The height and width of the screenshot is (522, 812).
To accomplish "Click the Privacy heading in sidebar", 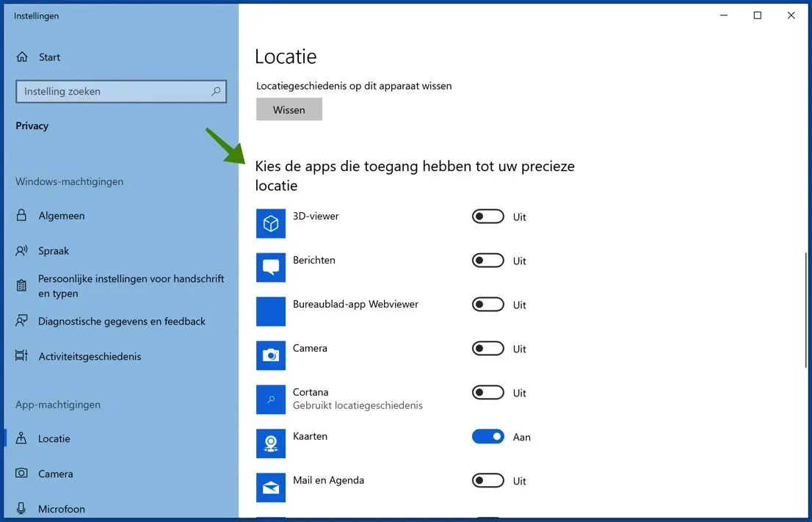I will 32,126.
